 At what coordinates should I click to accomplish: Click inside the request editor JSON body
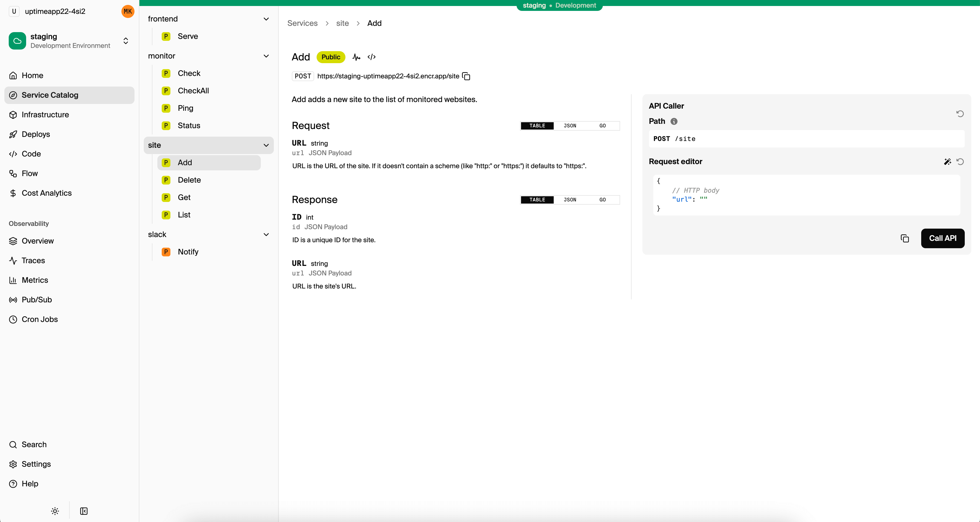coord(807,195)
